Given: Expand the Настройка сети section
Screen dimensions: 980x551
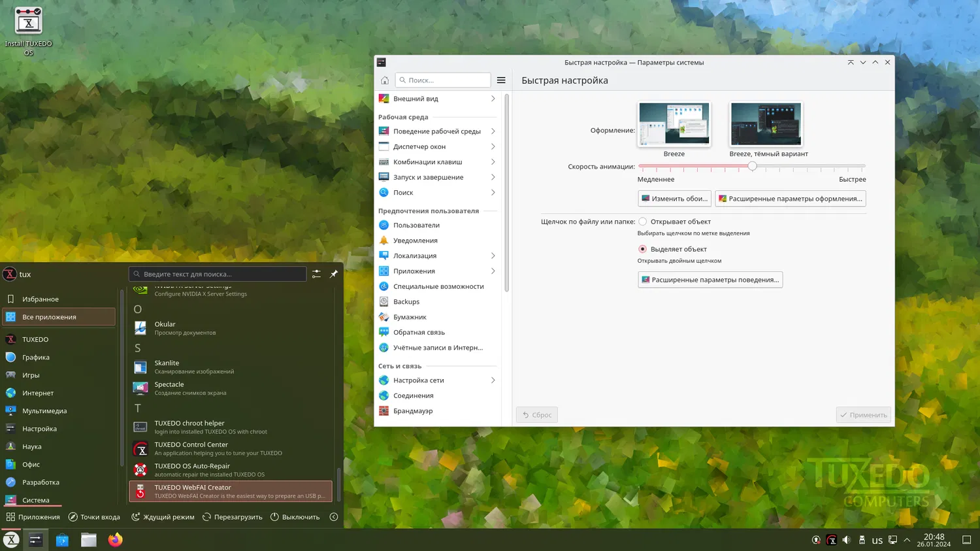Looking at the screenshot, I should coord(436,380).
